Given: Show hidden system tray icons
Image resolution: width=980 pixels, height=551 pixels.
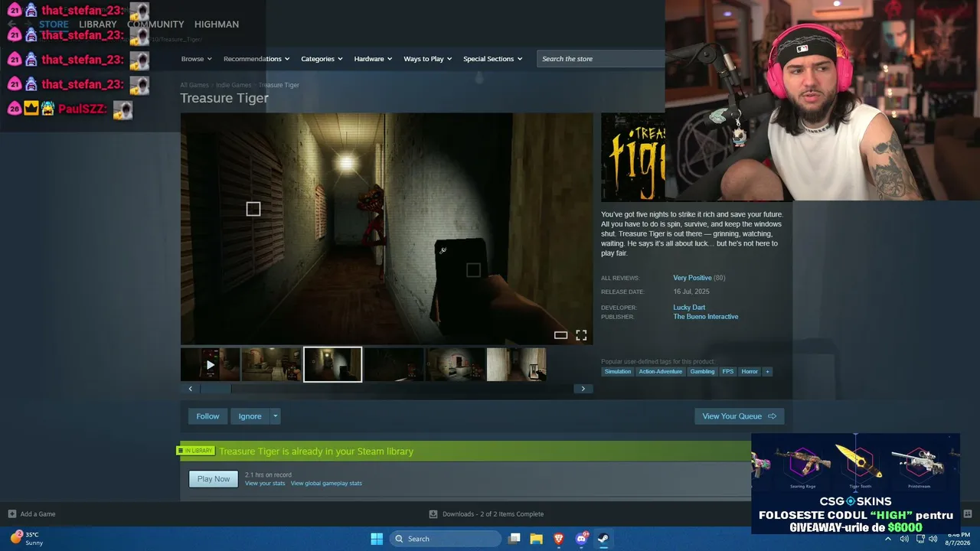Looking at the screenshot, I should [888, 539].
